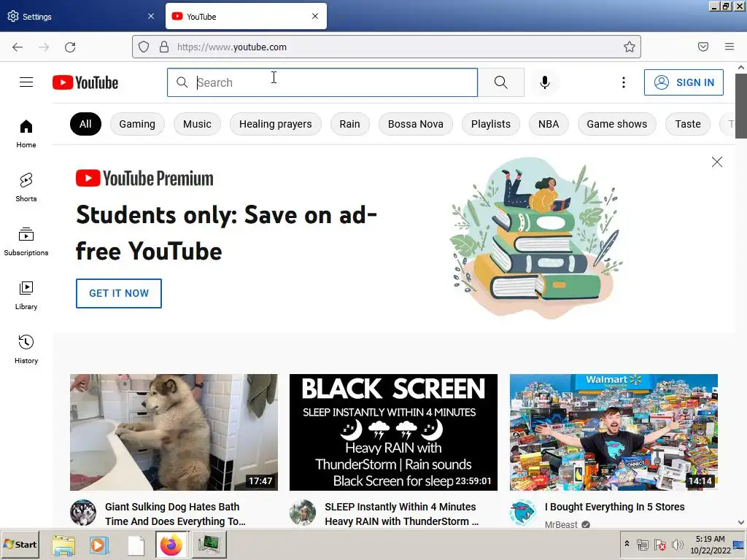Open the MrBeast channel link

pyautogui.click(x=561, y=524)
